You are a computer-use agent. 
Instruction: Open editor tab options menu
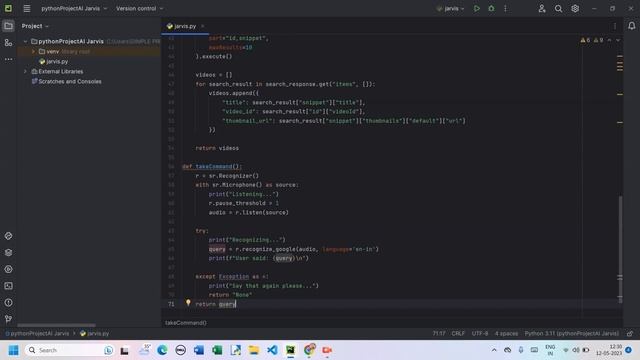[x=615, y=26]
